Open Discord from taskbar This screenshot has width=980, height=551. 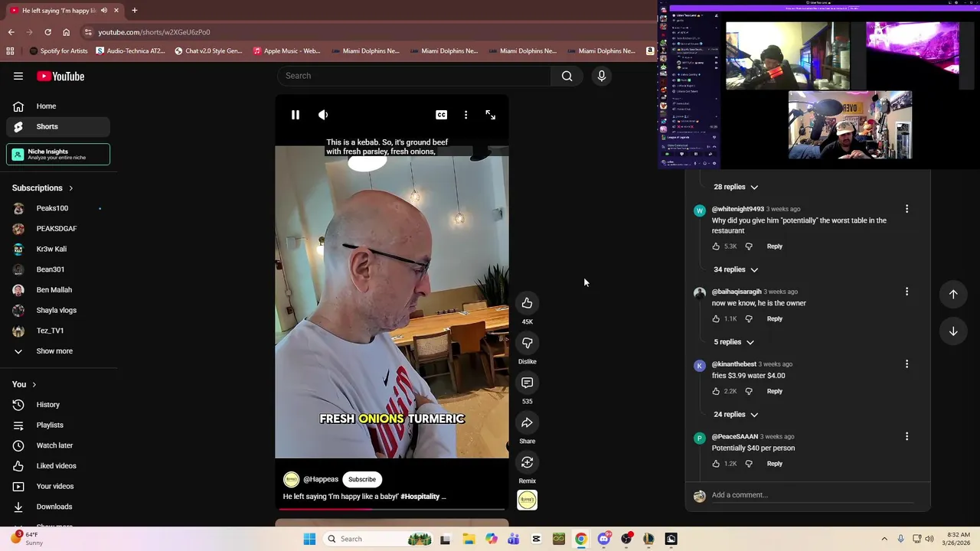[x=603, y=539]
